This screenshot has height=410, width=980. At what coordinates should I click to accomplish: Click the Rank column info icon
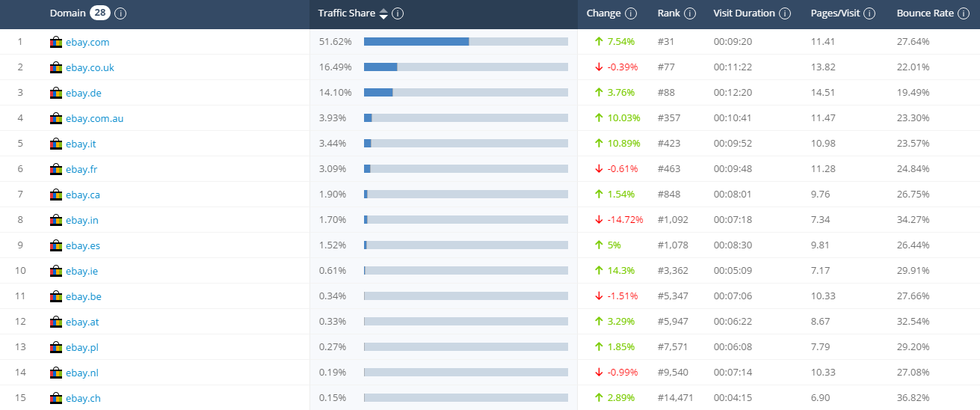[x=690, y=13]
